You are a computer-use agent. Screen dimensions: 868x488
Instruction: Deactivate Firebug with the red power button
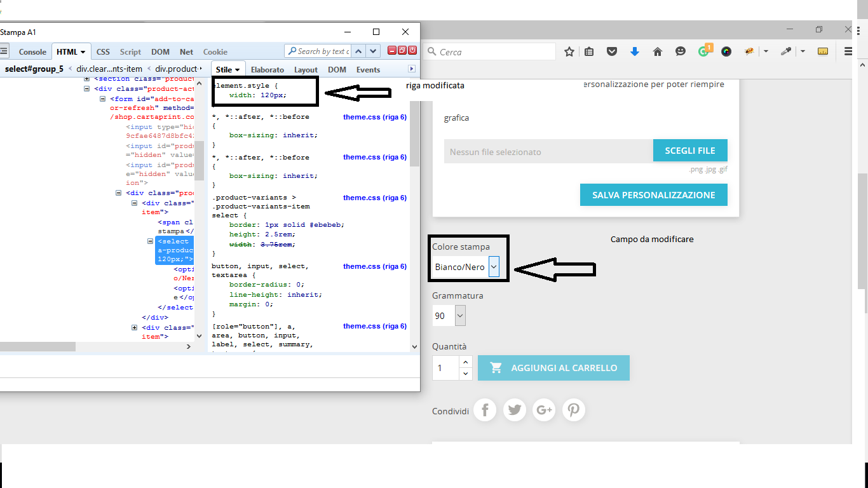[412, 50]
